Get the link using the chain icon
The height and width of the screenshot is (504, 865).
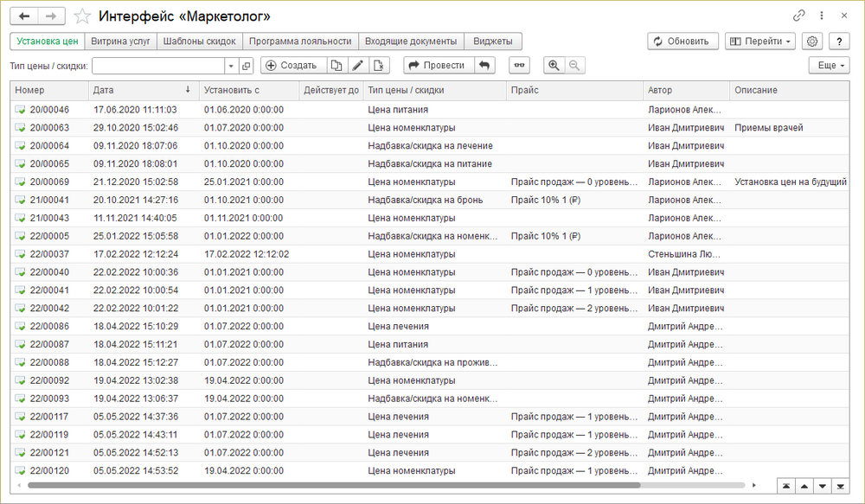(798, 16)
